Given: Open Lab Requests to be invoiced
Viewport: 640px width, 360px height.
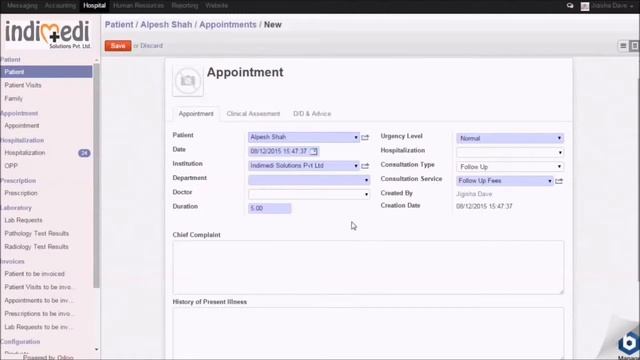Looking at the screenshot, I should coord(38,327).
